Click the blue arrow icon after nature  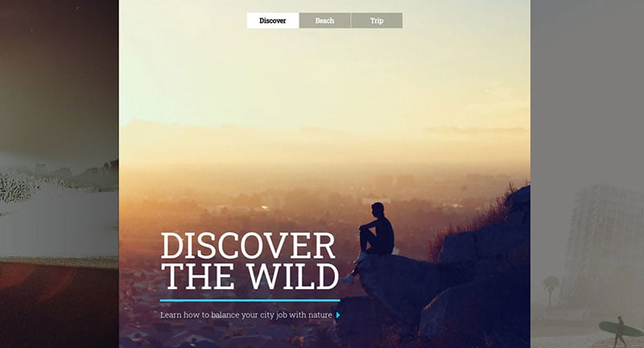tap(338, 315)
